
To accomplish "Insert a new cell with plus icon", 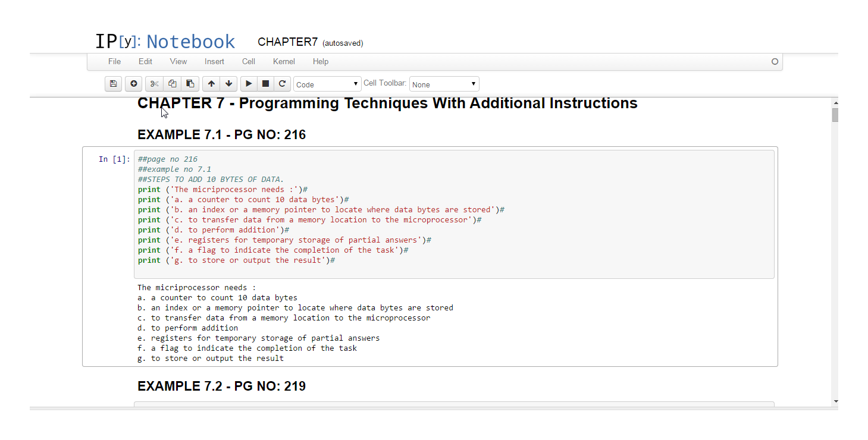I will (134, 84).
